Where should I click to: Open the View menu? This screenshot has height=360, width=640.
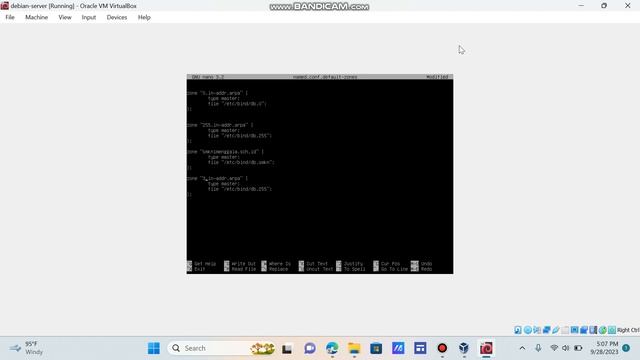[x=65, y=17]
